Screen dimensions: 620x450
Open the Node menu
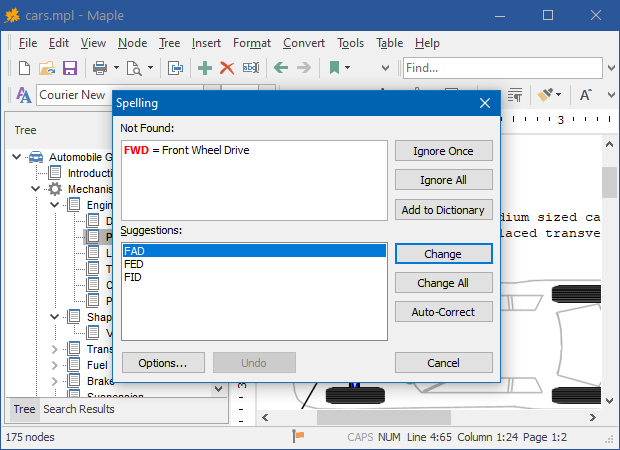click(x=132, y=43)
